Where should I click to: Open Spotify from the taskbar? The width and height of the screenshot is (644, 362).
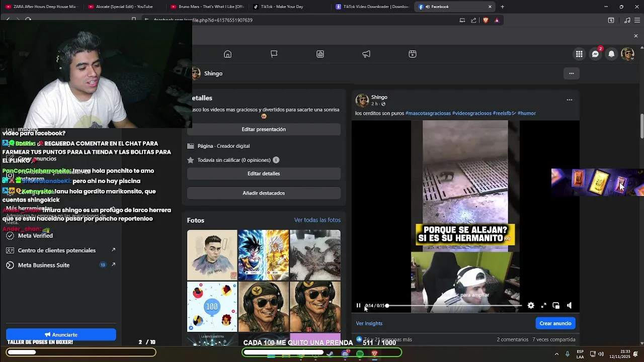pyautogui.click(x=360, y=354)
